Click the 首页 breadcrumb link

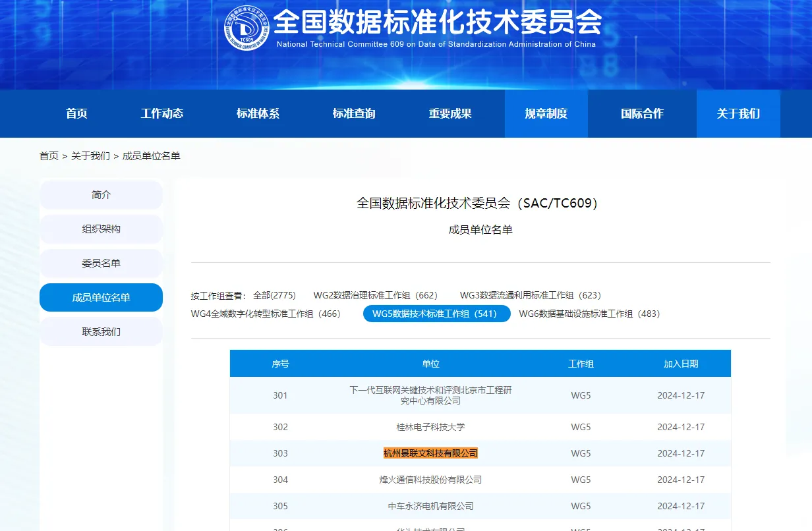tap(49, 156)
